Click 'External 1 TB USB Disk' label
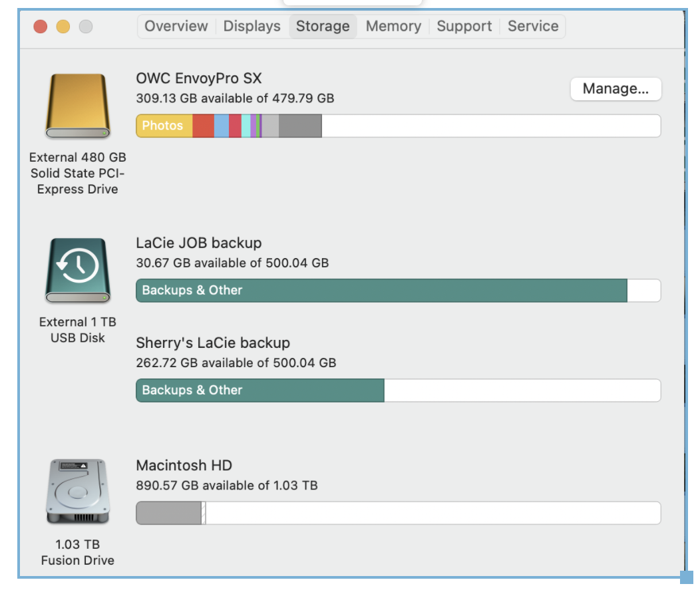Viewport: 700px width, 592px height. click(x=78, y=330)
